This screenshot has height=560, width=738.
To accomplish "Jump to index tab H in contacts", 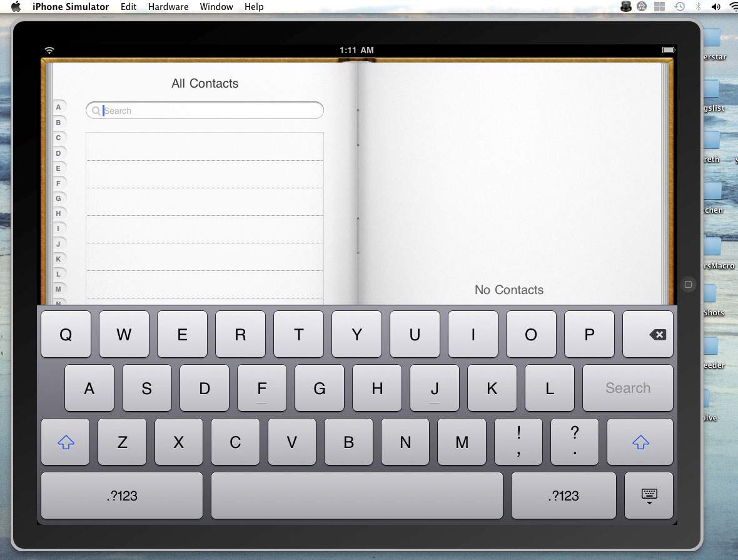I will point(58,213).
